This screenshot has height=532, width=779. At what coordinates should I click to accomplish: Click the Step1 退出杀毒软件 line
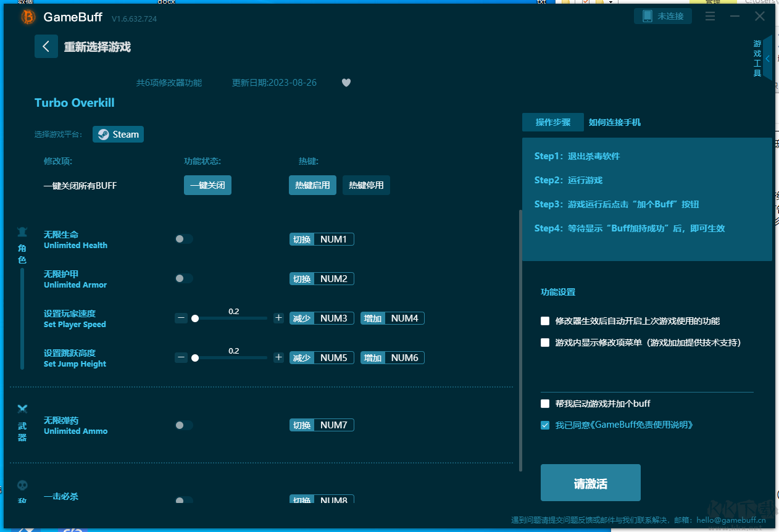tap(577, 156)
